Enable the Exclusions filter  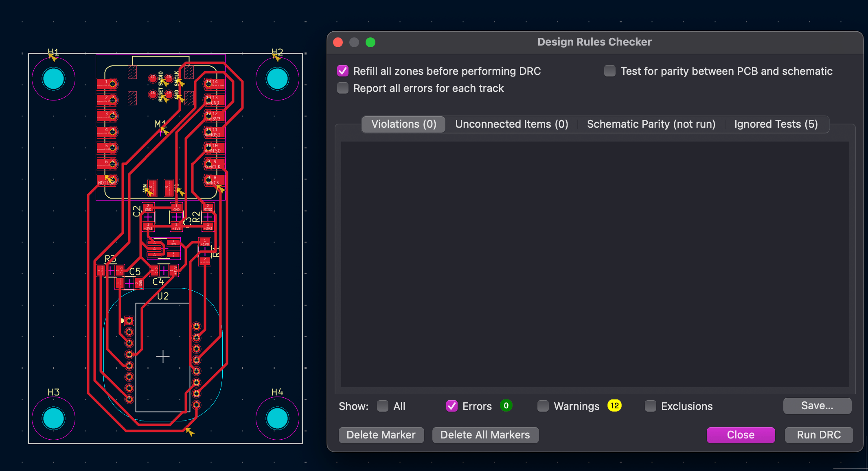pyautogui.click(x=650, y=406)
